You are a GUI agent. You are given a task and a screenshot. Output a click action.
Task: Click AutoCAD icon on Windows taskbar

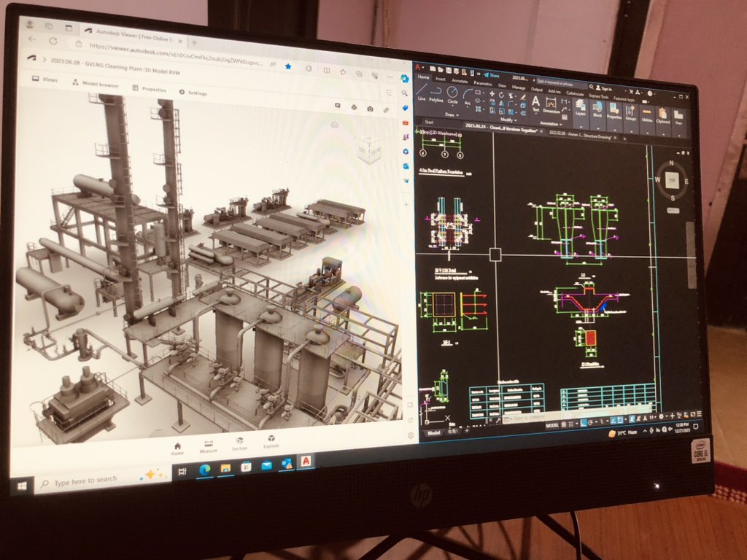pos(306,461)
